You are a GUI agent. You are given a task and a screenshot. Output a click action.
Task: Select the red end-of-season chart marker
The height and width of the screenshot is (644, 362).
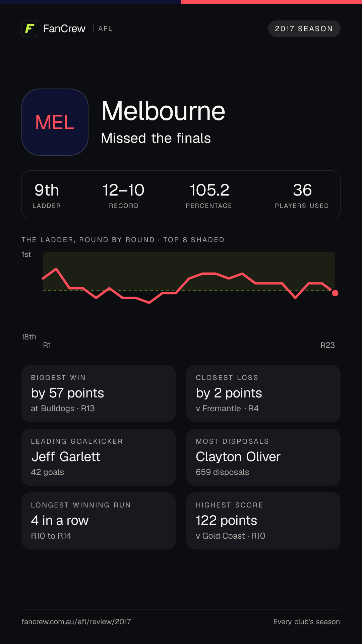tap(335, 293)
